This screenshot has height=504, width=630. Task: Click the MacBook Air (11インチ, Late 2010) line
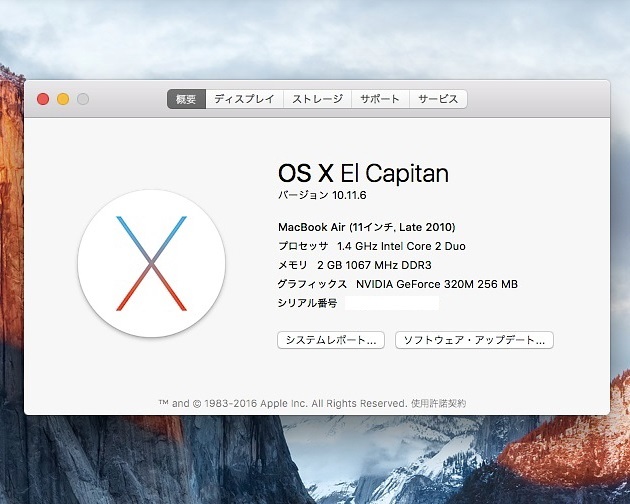coord(366,227)
